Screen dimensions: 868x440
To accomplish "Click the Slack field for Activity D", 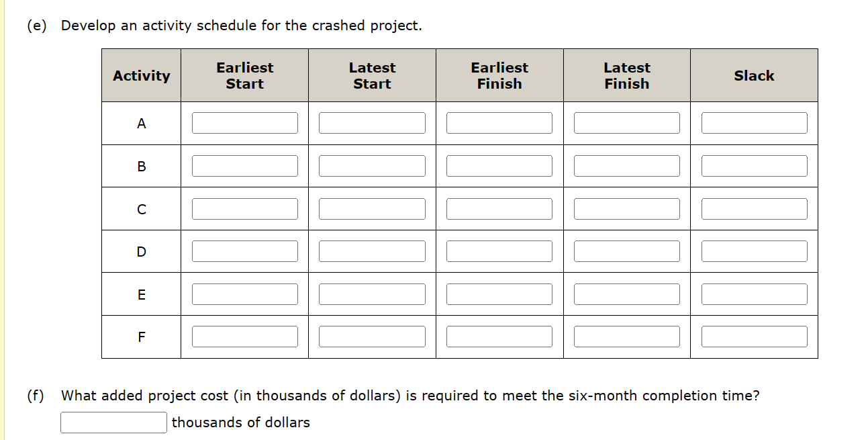I will pos(754,251).
